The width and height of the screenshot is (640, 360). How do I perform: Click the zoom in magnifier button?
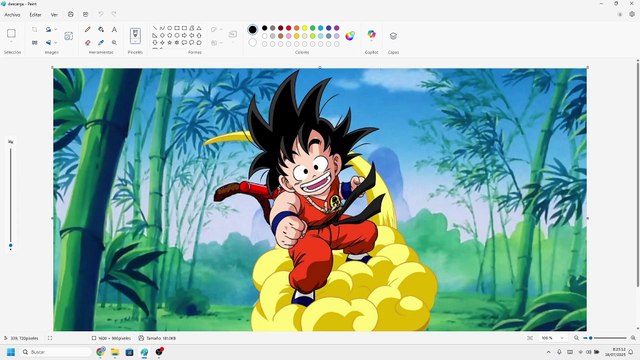[633, 338]
